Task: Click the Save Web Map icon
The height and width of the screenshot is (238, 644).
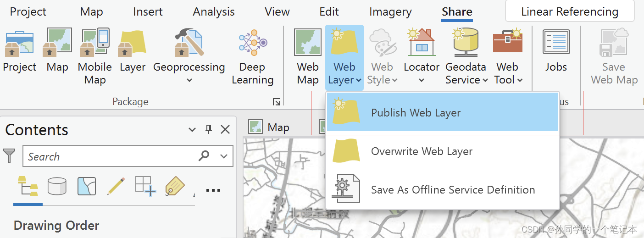Action: pyautogui.click(x=614, y=42)
